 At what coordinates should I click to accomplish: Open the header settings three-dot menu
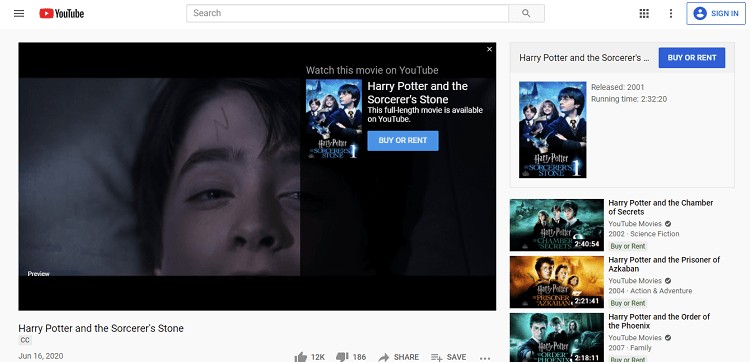(x=671, y=13)
